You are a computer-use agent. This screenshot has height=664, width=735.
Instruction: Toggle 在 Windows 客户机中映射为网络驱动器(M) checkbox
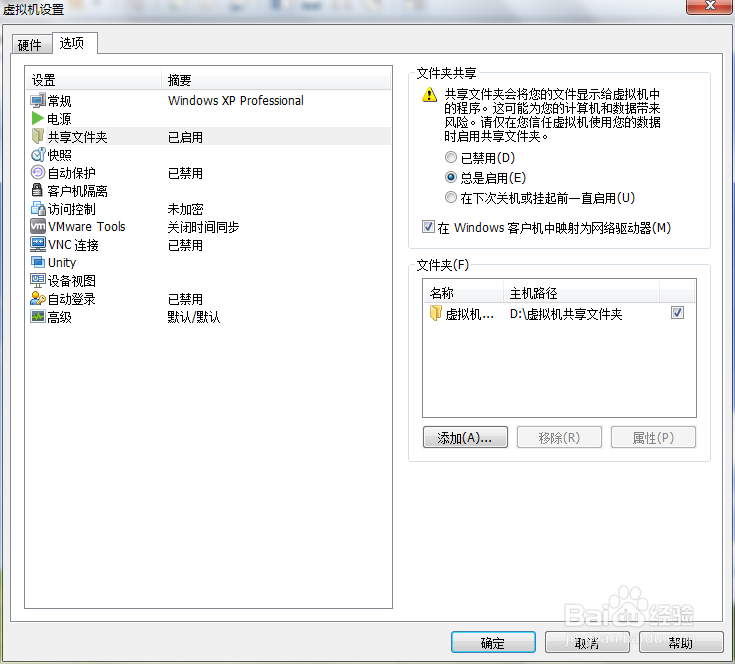428,227
